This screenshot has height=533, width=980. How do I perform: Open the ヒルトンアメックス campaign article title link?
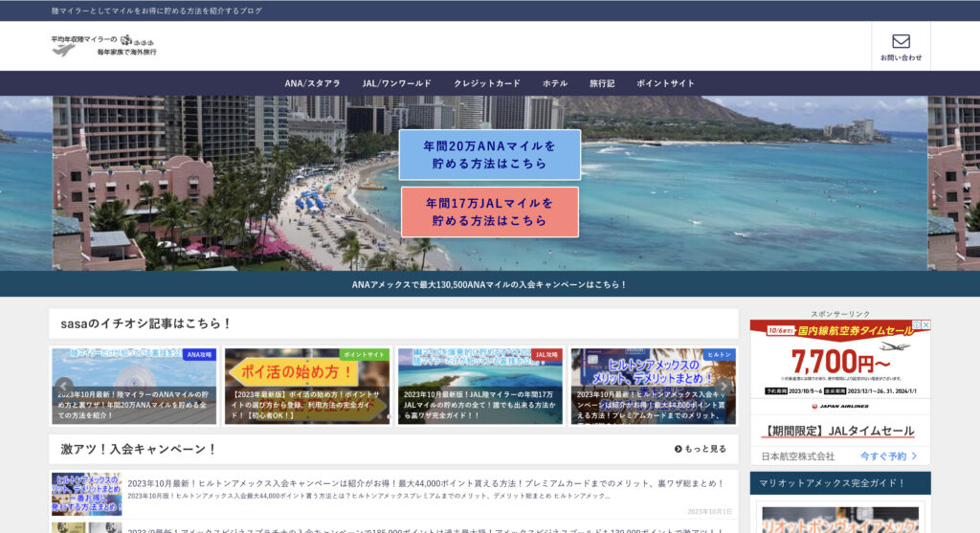(425, 483)
